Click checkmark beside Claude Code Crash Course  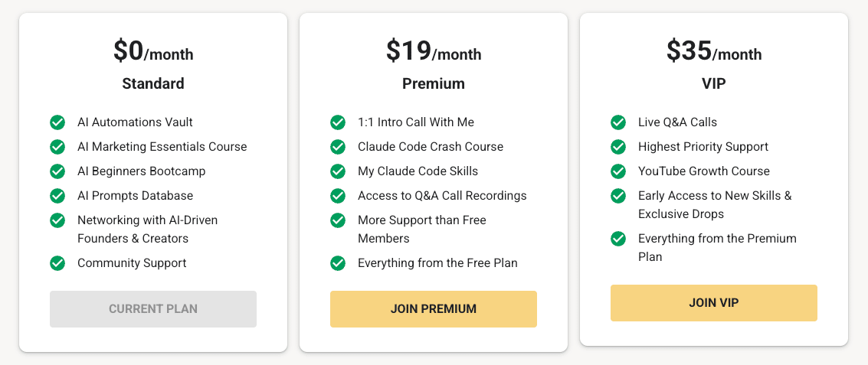pyautogui.click(x=338, y=147)
